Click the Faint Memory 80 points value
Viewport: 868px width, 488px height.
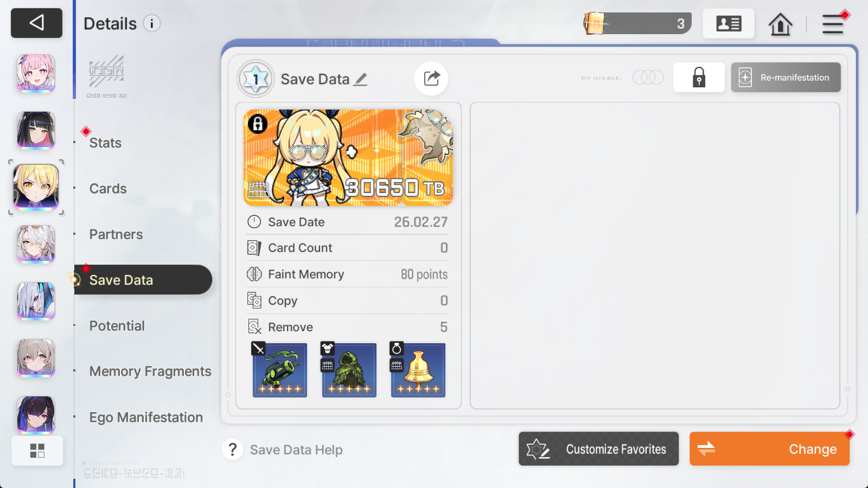click(424, 274)
